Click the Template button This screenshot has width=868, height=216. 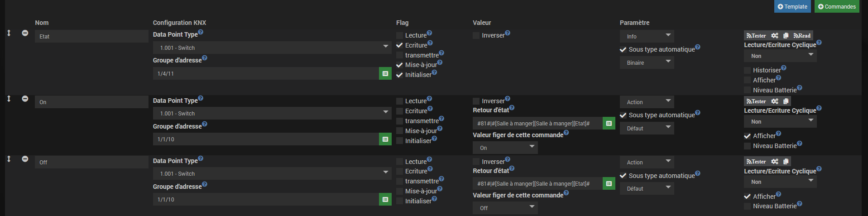click(792, 6)
